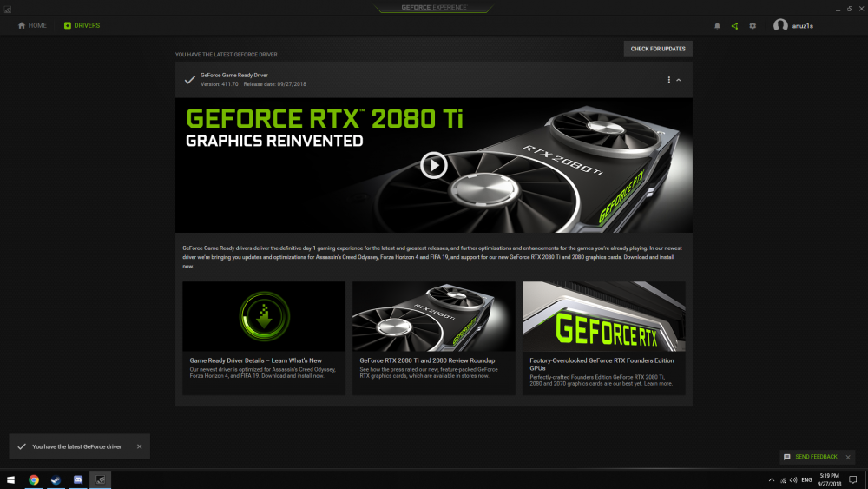The image size is (868, 489).
Task: Open the notifications bell icon
Action: point(717,26)
